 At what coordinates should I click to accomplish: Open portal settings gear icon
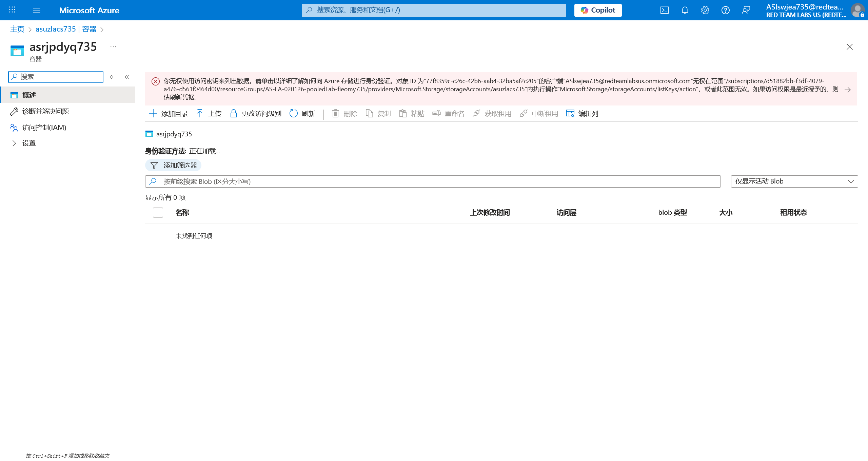click(705, 10)
